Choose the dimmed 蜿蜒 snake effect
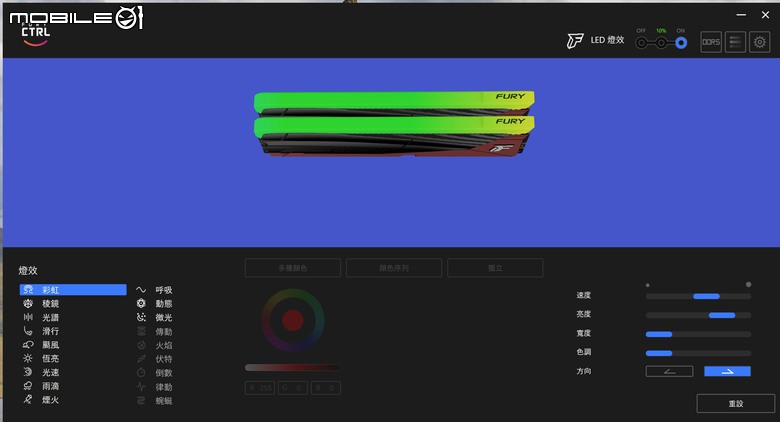The width and height of the screenshot is (780, 422). click(155, 401)
